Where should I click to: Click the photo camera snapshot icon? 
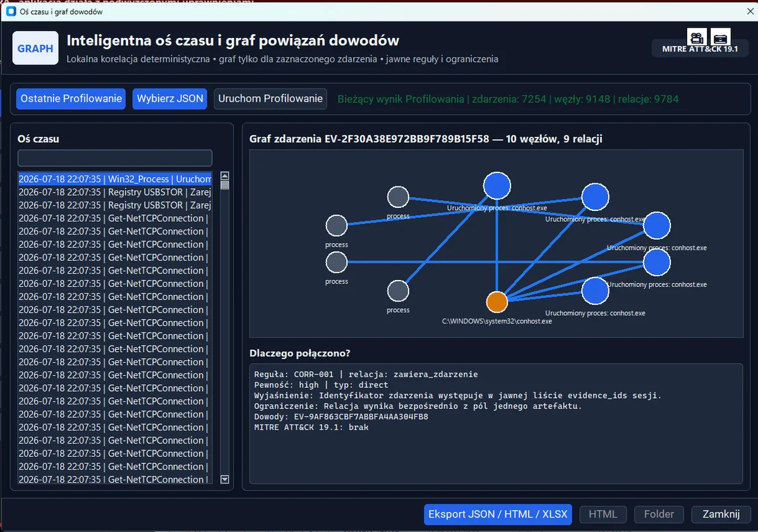(721, 37)
